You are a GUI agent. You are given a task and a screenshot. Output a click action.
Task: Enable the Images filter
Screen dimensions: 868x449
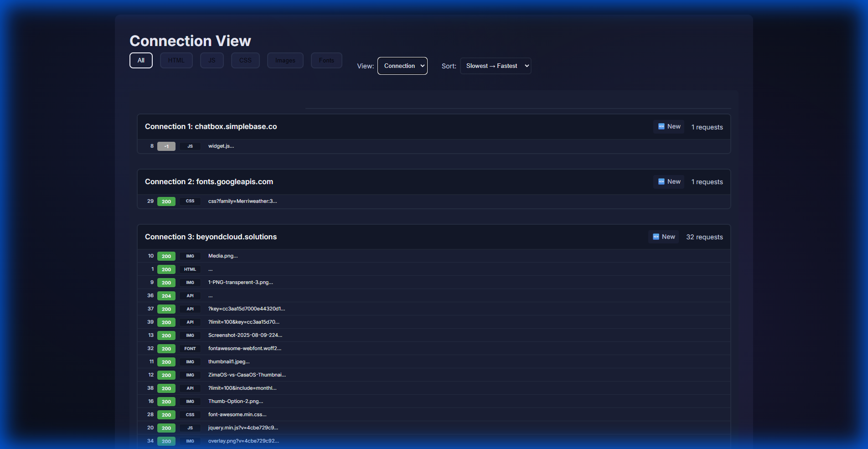tap(285, 60)
